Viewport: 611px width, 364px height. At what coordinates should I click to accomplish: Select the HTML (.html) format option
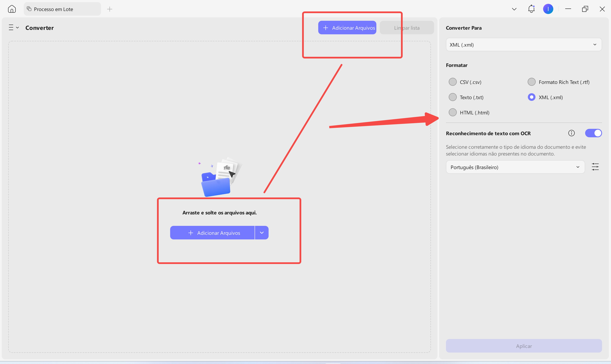coord(469,113)
